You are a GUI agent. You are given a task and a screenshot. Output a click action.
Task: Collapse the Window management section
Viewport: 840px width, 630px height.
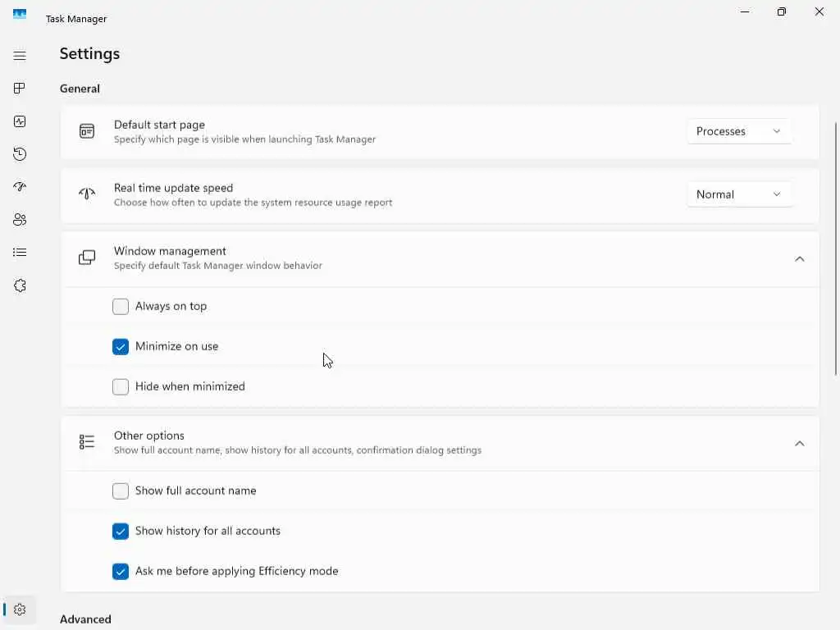(x=799, y=259)
